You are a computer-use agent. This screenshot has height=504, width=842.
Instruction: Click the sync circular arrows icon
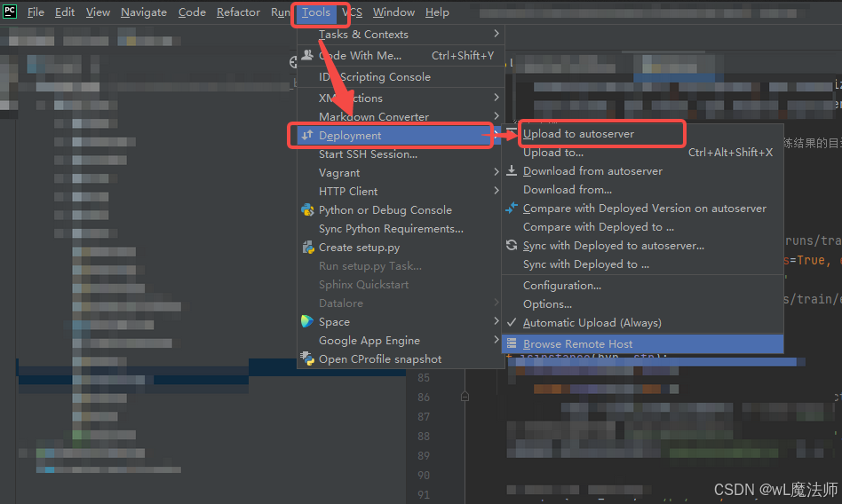pyautogui.click(x=512, y=245)
